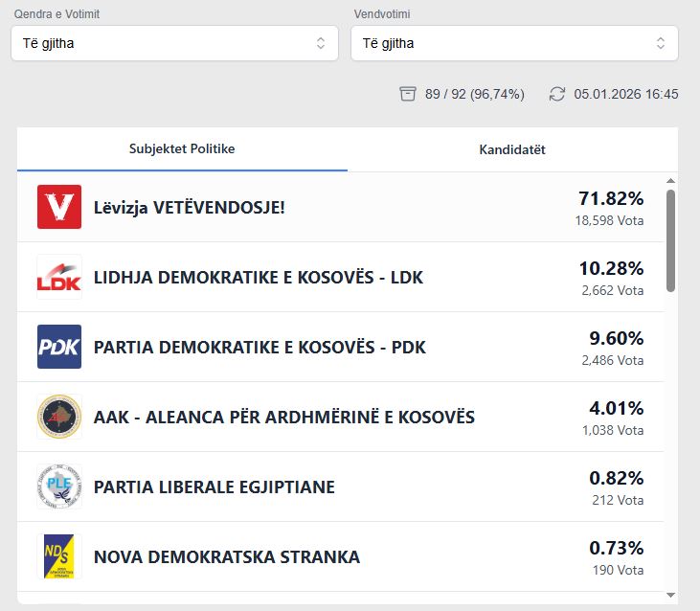Click the yellow NDS party logo
This screenshot has width=700, height=611.
click(x=59, y=556)
